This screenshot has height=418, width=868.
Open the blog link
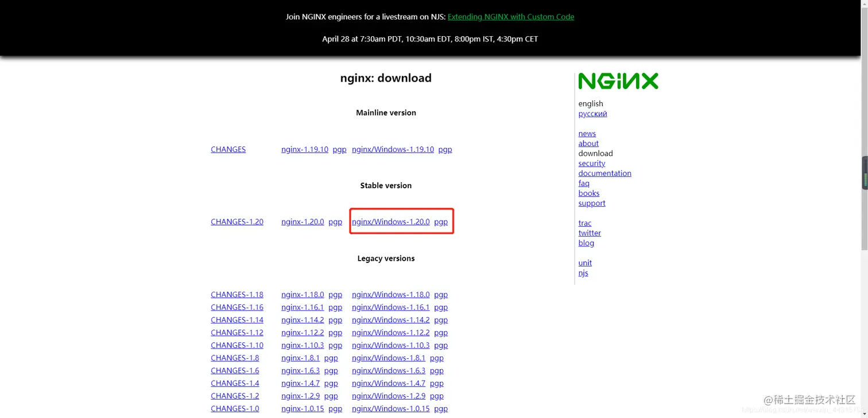(586, 243)
